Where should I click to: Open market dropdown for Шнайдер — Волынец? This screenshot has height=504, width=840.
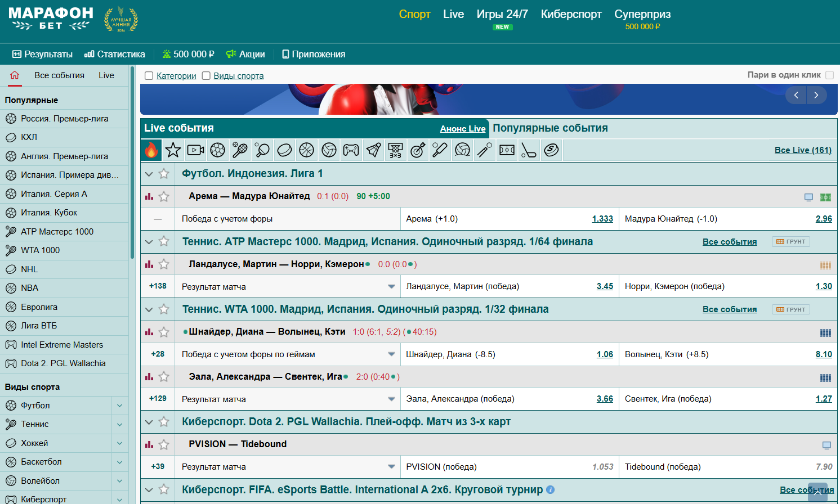391,354
